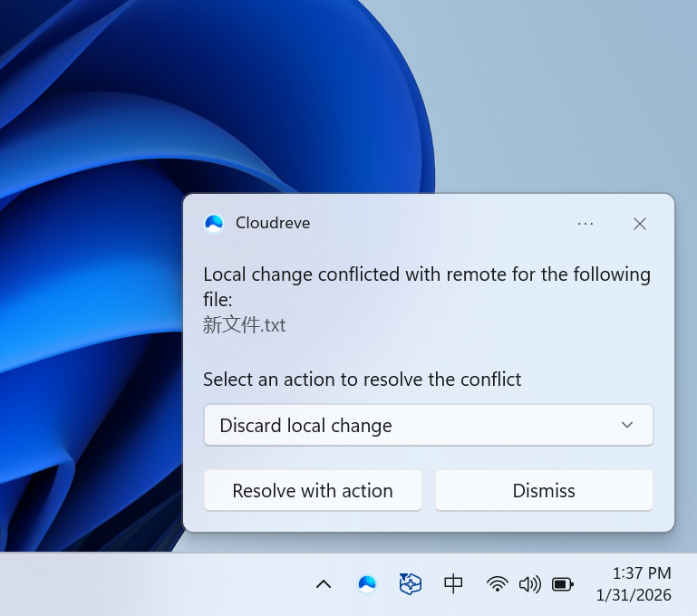The height and width of the screenshot is (616, 697).
Task: Click the down arrow on the conflict action combo box
Action: pos(627,426)
